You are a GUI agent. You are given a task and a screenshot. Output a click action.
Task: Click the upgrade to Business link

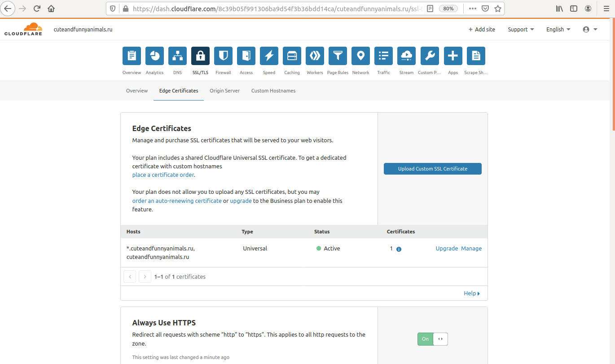[241, 201]
